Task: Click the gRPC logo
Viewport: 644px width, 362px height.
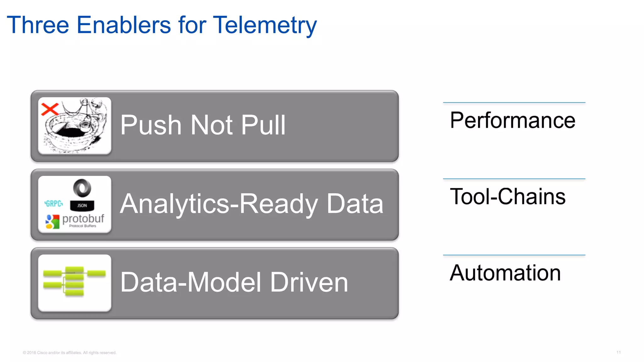Action: [53, 204]
